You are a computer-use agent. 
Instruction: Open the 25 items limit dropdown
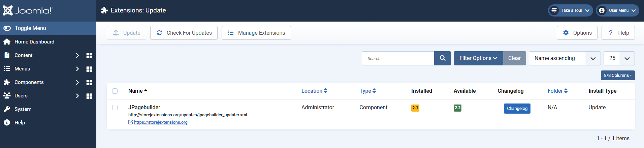pos(619,58)
